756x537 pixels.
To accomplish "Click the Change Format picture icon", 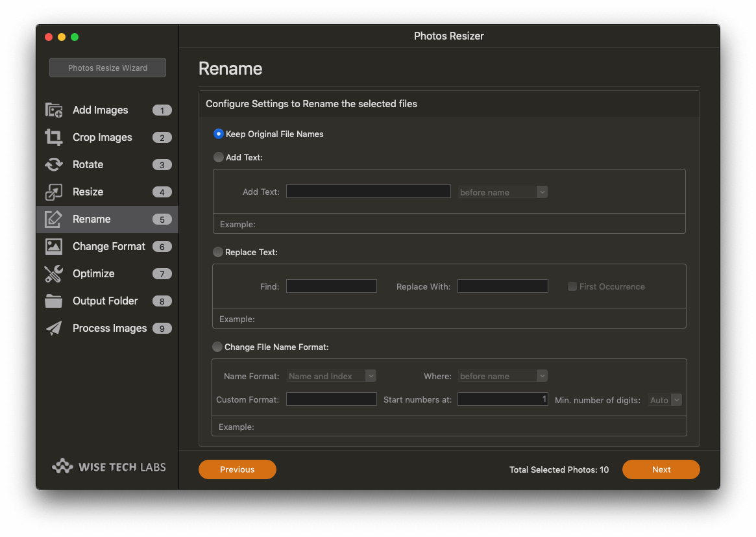I will click(x=53, y=247).
